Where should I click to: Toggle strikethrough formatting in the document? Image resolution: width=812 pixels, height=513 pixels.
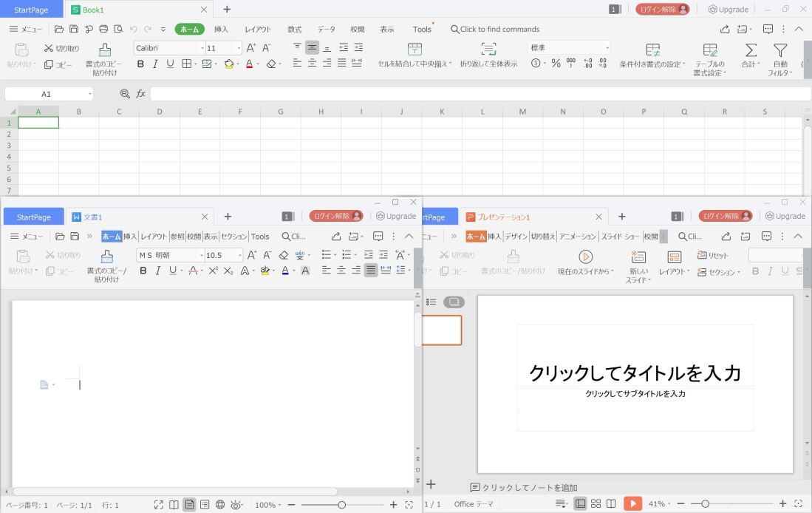[193, 271]
